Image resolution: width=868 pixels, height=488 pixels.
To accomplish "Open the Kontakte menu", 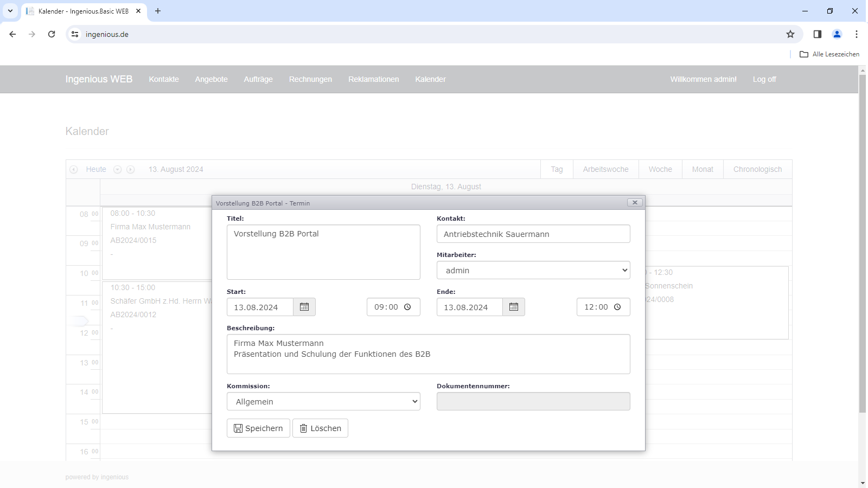I will click(x=164, y=79).
